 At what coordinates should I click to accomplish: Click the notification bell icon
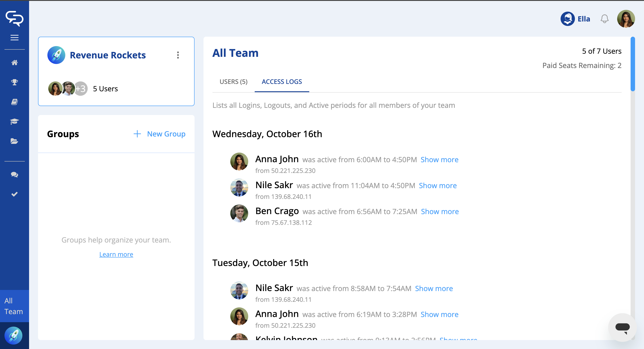point(604,19)
